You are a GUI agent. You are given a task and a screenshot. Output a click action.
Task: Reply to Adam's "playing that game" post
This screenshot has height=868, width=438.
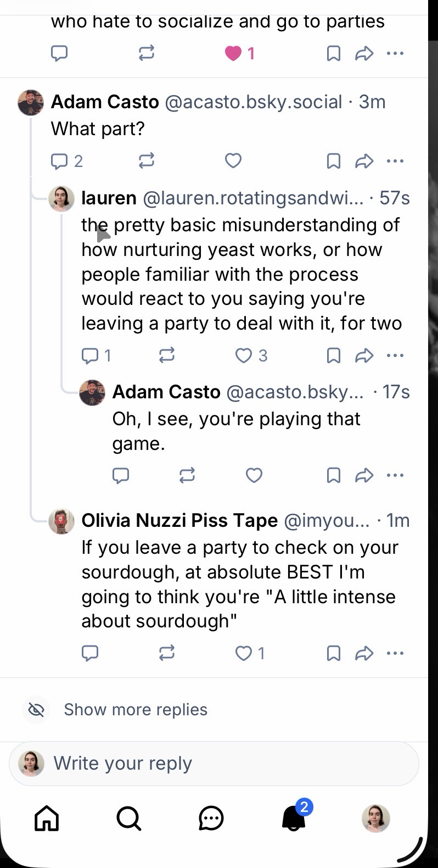tap(121, 475)
